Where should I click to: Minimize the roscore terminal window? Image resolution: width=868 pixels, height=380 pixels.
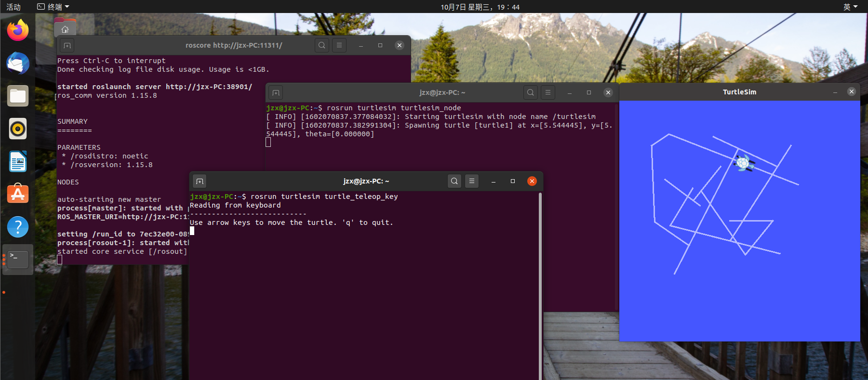[361, 45]
